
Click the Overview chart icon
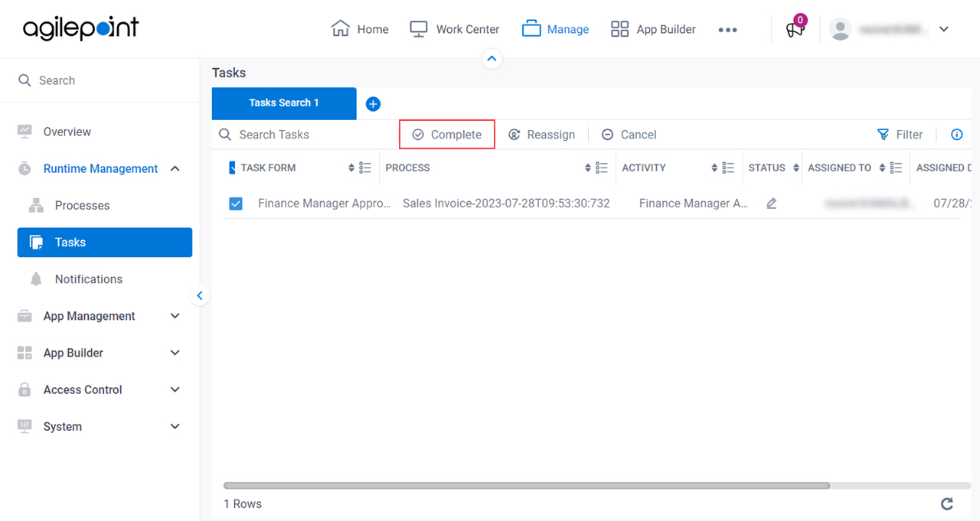coord(24,132)
